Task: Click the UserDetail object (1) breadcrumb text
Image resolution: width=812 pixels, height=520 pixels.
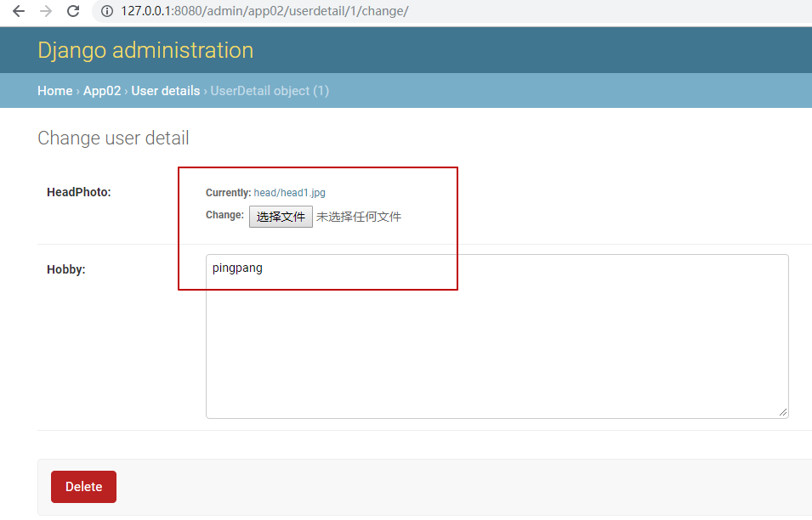Action: (270, 91)
